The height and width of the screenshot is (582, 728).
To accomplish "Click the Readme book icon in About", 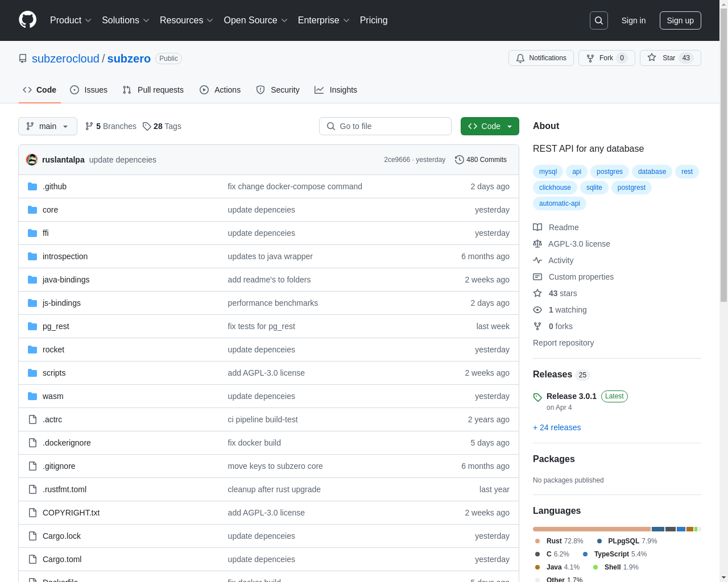I will pyautogui.click(x=537, y=227).
